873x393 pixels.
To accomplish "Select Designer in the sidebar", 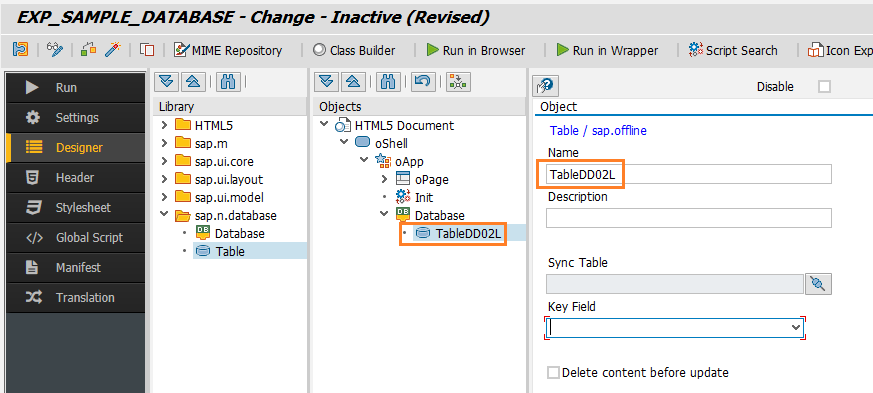I will tap(75, 148).
